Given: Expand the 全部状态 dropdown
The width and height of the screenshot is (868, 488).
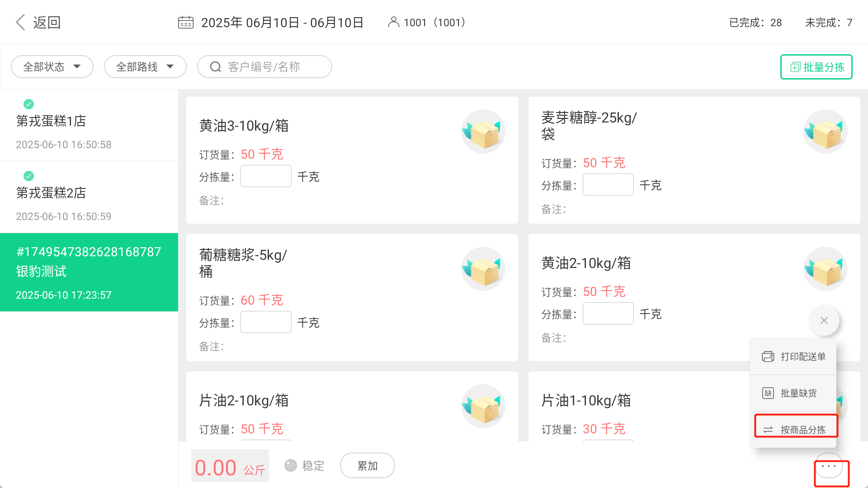Looking at the screenshot, I should click(52, 67).
